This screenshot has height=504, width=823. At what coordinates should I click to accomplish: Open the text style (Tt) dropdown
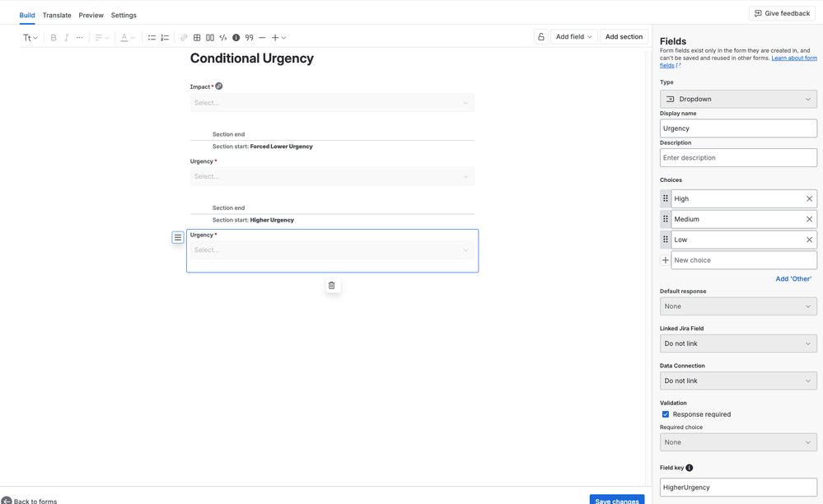30,38
